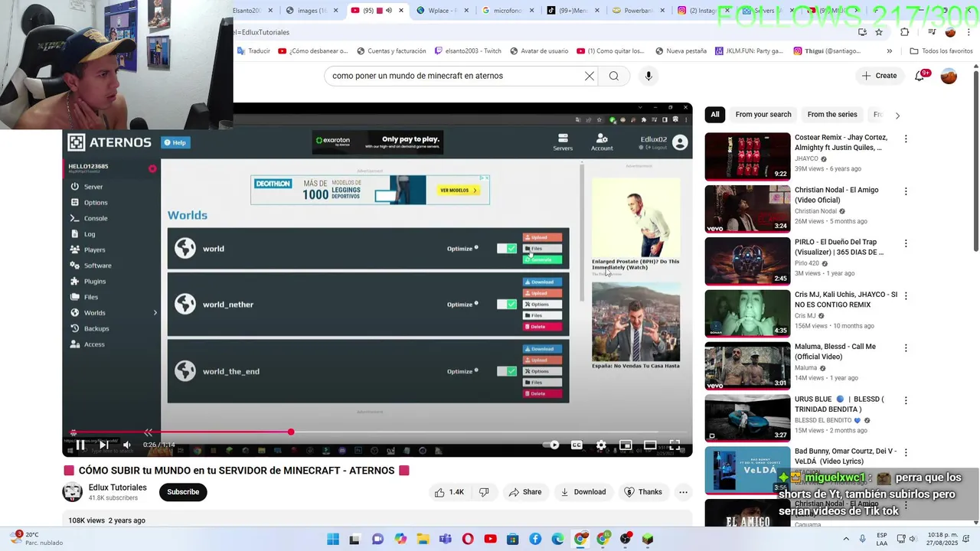This screenshot has width=980, height=551.
Task: Click the Thanks button
Action: [x=643, y=492]
